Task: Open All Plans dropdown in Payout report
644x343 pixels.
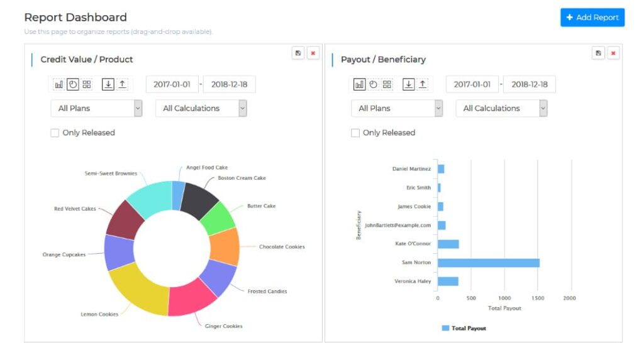Action: (x=397, y=108)
